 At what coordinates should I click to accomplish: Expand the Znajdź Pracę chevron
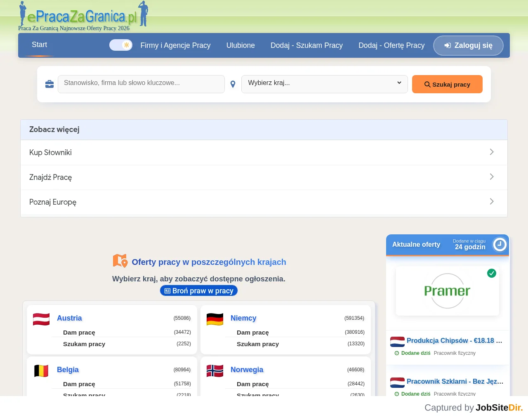(491, 177)
